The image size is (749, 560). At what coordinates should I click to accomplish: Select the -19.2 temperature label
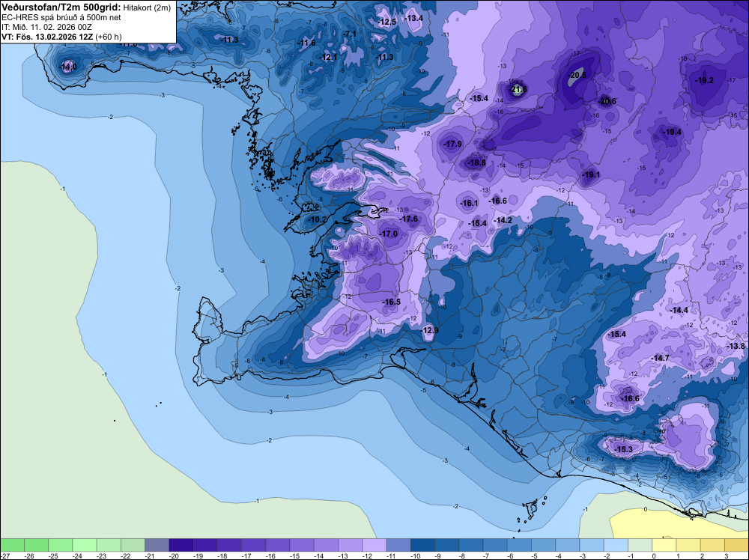click(x=705, y=80)
